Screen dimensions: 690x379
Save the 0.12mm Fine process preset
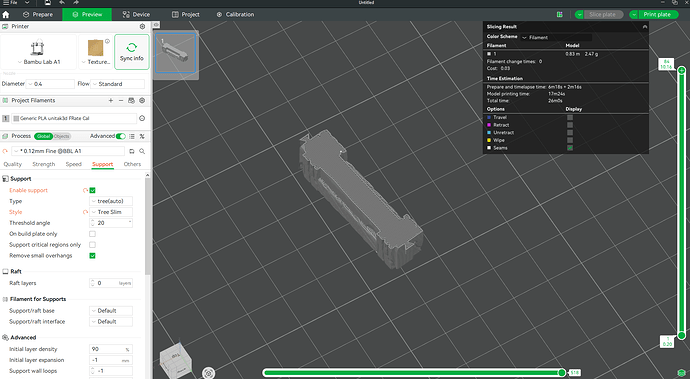(x=132, y=151)
